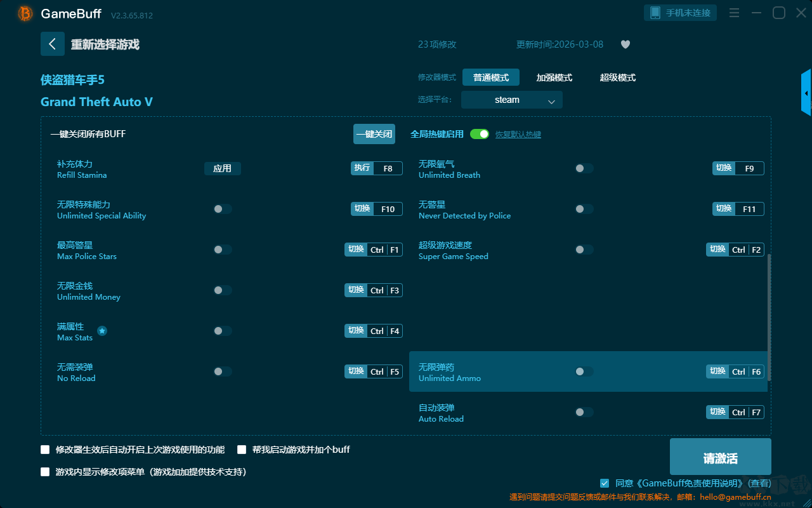The image size is (812, 508).
Task: Open the hamburger menu icon
Action: tap(734, 13)
